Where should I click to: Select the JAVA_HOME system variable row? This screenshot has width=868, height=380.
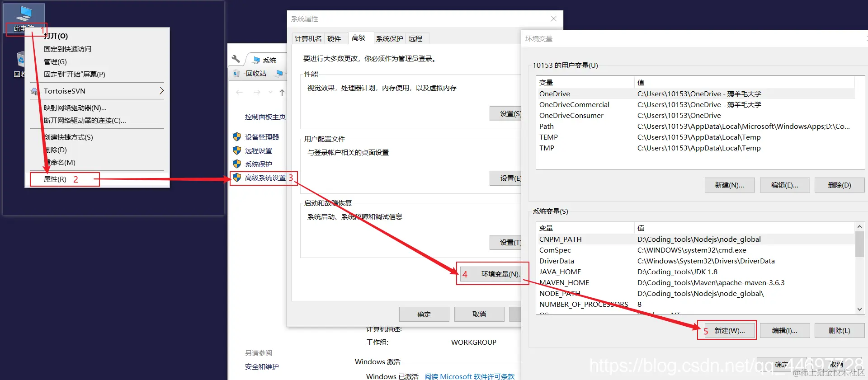pos(696,272)
